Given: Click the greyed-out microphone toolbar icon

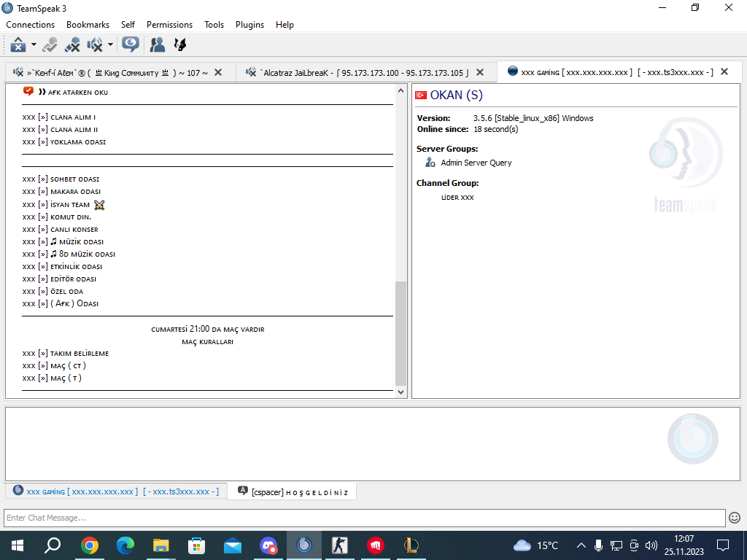Looking at the screenshot, I should point(50,44).
